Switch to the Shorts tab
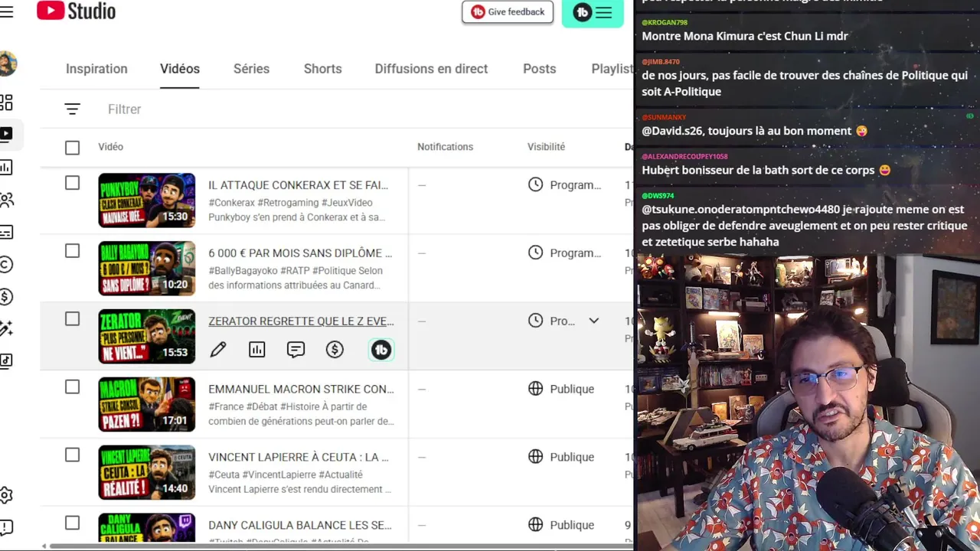Image resolution: width=980 pixels, height=551 pixels. (x=322, y=69)
